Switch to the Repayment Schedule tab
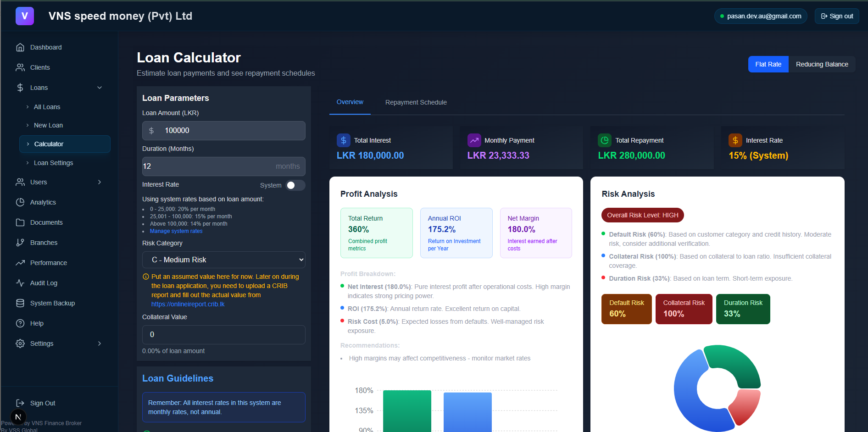 pyautogui.click(x=416, y=102)
